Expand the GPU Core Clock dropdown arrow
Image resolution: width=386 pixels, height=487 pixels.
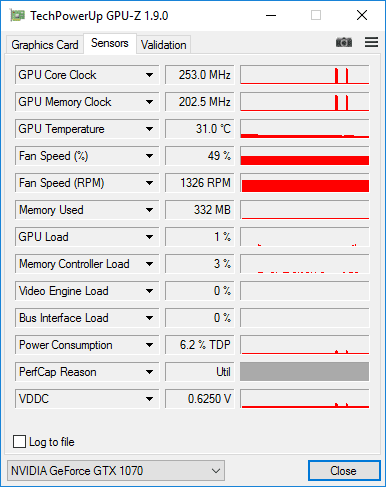coord(149,75)
